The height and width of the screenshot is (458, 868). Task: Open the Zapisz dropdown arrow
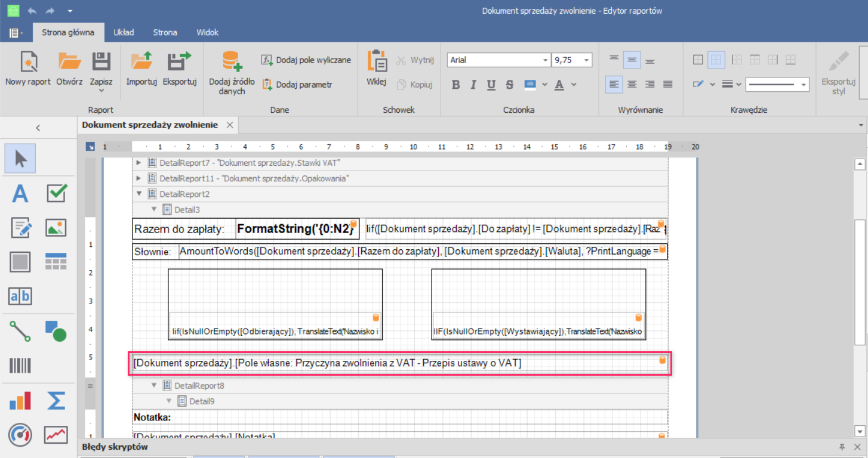pyautogui.click(x=101, y=90)
